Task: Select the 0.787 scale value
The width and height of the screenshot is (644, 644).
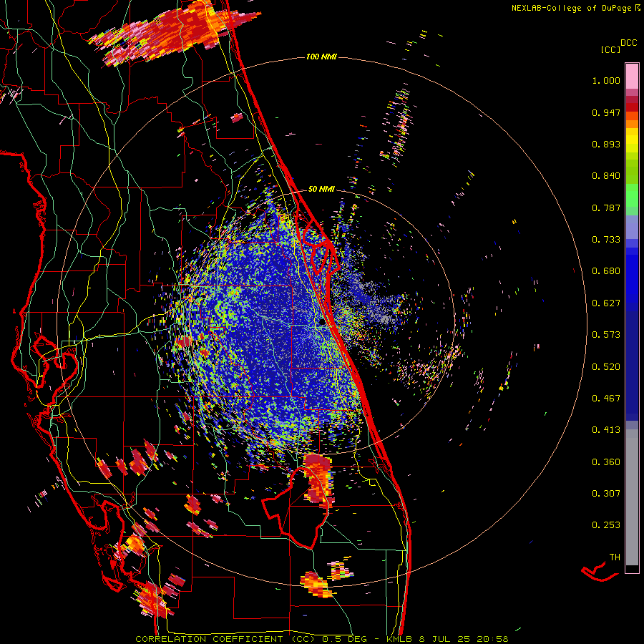Action: point(606,208)
